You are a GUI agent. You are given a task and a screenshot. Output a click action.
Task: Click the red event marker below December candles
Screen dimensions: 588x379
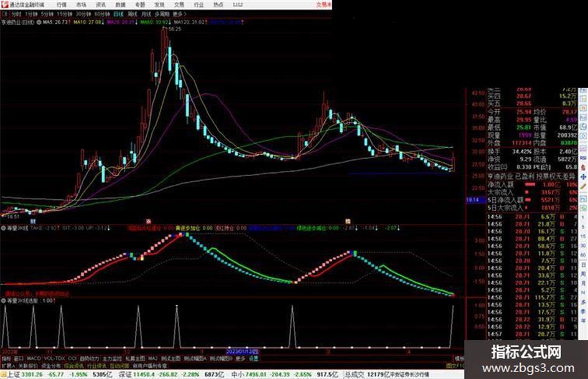click(x=148, y=222)
